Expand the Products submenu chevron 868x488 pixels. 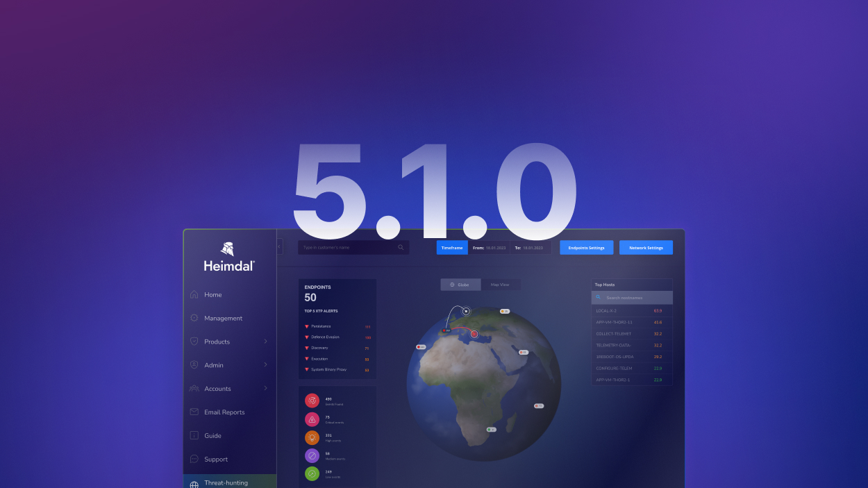pyautogui.click(x=265, y=342)
